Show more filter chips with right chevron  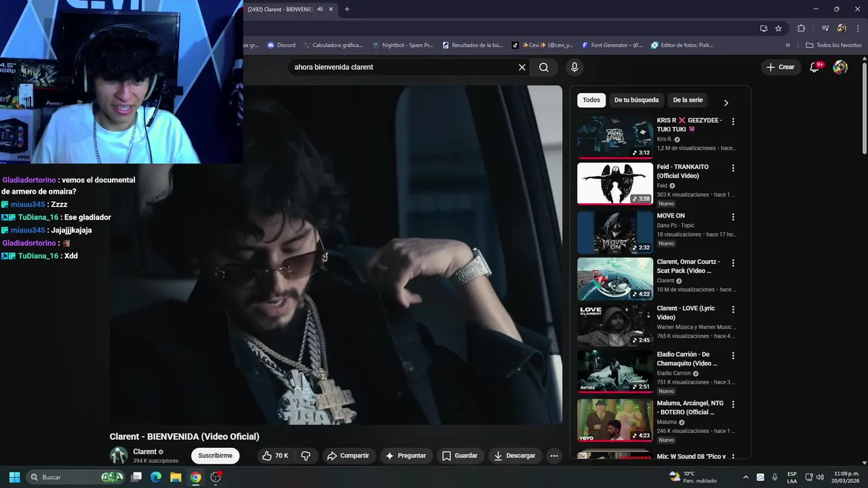(x=726, y=103)
